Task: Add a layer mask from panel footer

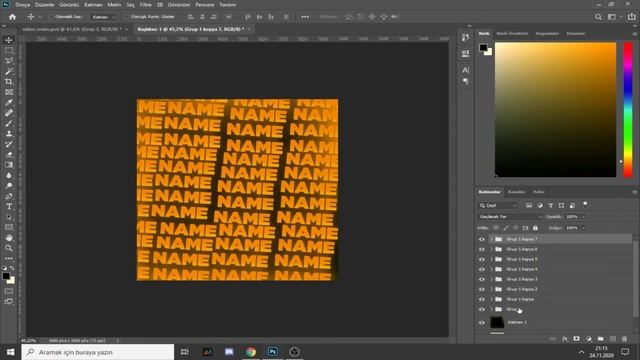Action: pyautogui.click(x=576, y=339)
